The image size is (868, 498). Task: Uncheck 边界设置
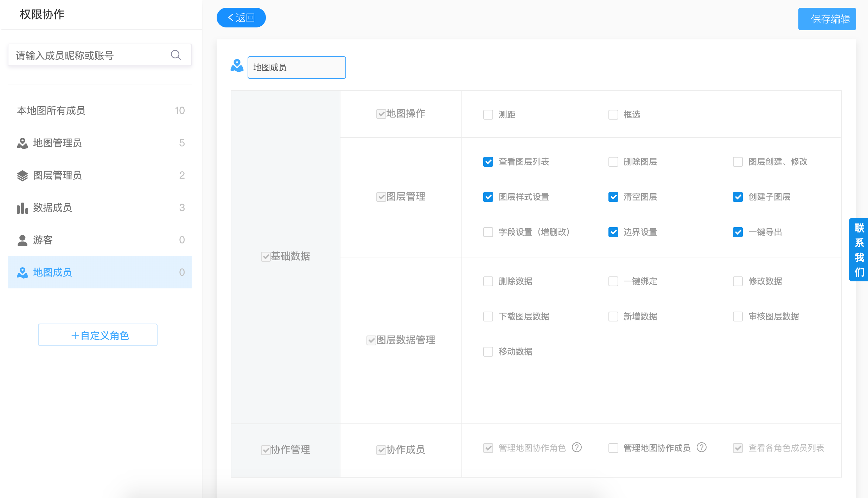click(613, 232)
